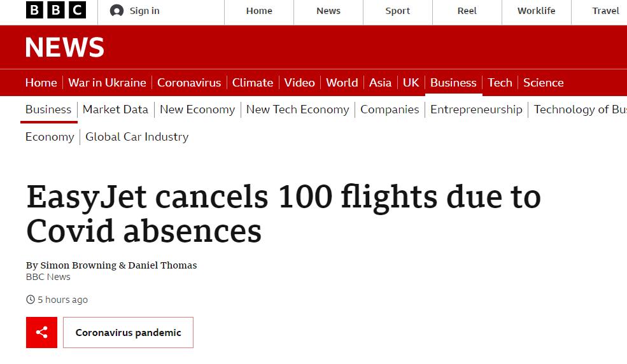Click the Sign in text link
Image resolution: width=627 pixels, height=364 pixels.
pyautogui.click(x=144, y=11)
